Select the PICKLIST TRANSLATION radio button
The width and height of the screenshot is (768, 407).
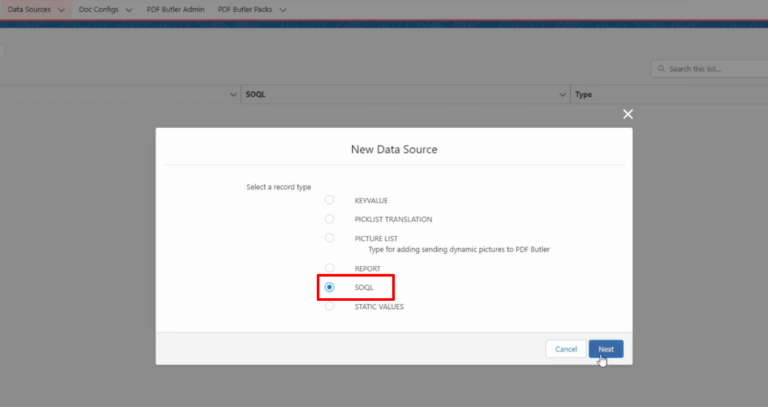coord(329,219)
